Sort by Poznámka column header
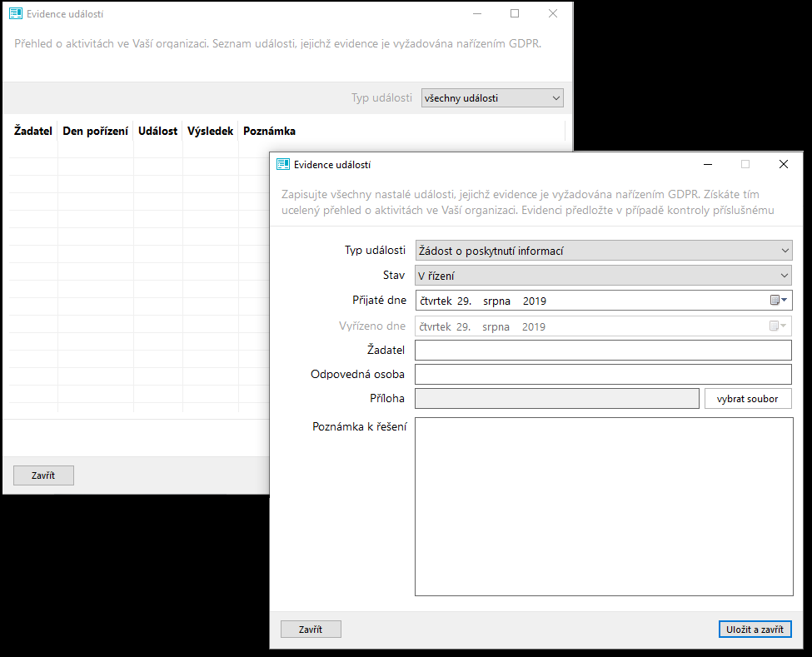The image size is (812, 657). 269,131
